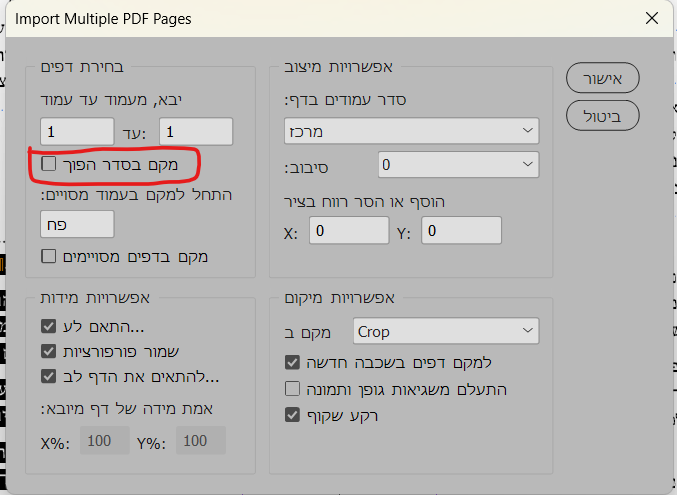Open the מרכז page-position dropdown
Screen dimensions: 677x495
[x=404, y=130]
